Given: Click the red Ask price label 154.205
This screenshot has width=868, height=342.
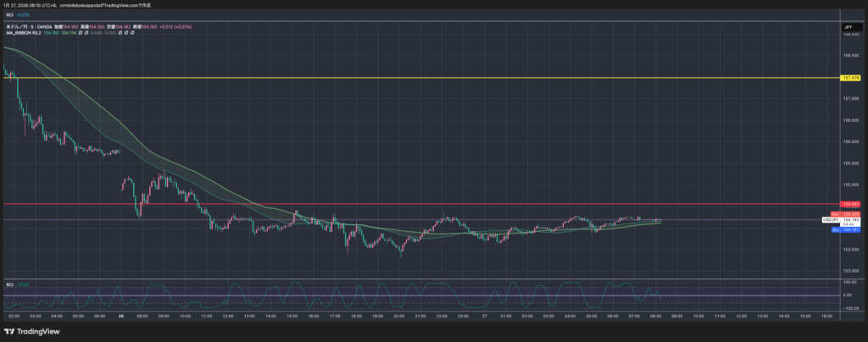Looking at the screenshot, I should [850, 214].
